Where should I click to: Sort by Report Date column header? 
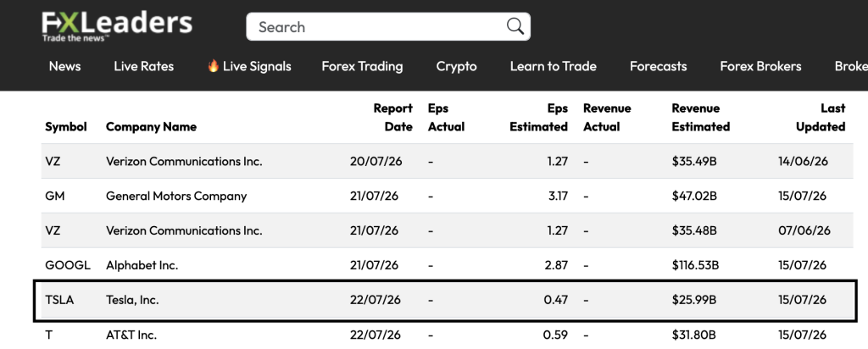(x=392, y=117)
